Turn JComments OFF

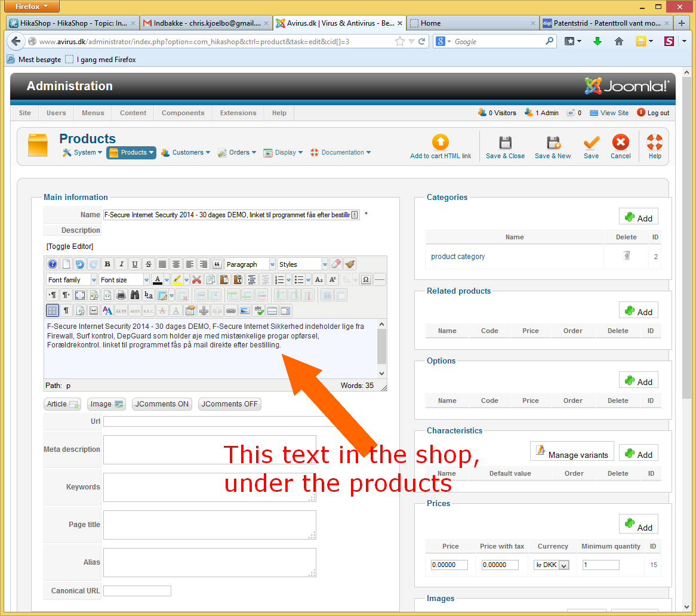[x=229, y=404]
